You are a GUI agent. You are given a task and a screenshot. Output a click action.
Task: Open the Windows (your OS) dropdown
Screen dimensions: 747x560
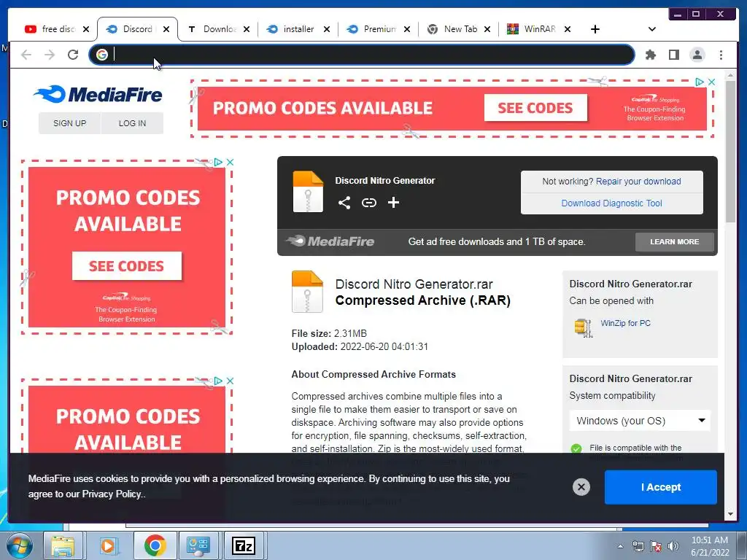click(x=640, y=421)
